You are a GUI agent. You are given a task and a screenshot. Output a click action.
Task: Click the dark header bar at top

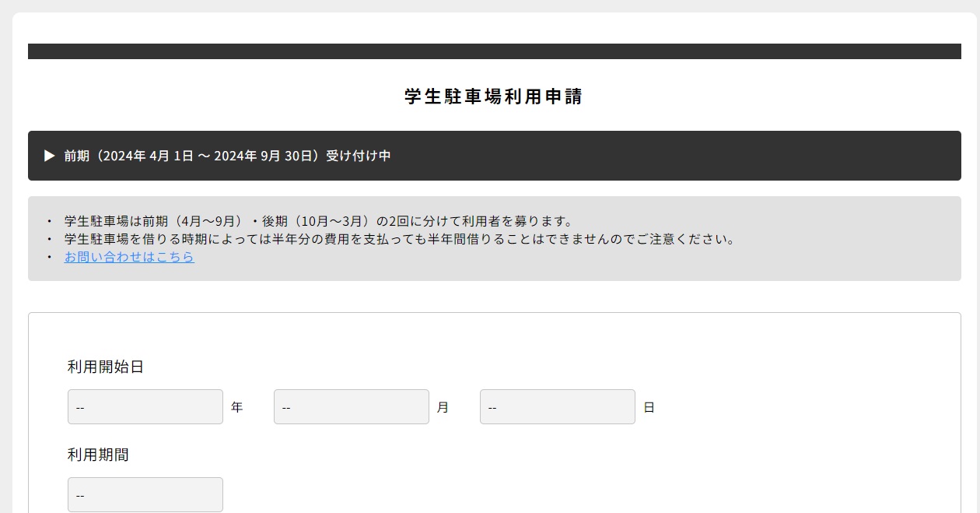tap(494, 51)
